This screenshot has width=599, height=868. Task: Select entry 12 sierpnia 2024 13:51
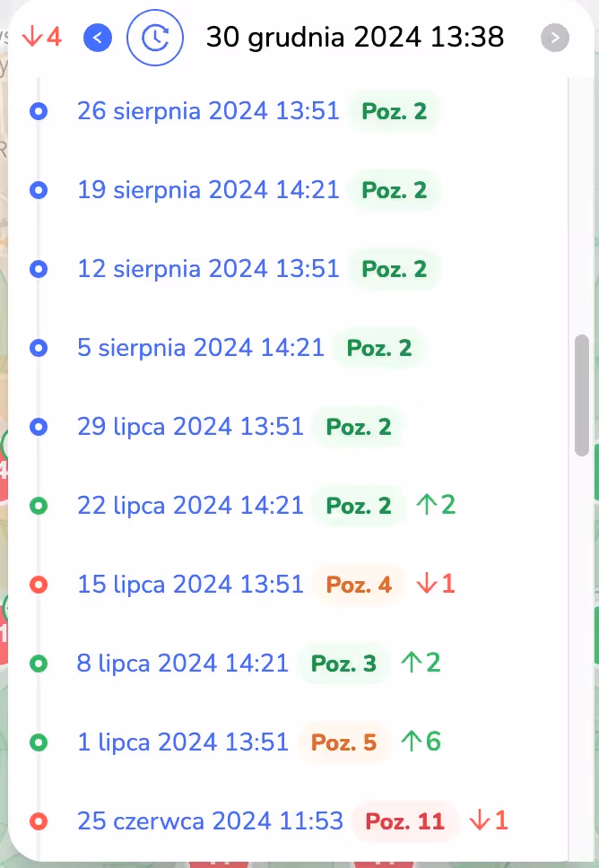point(208,268)
